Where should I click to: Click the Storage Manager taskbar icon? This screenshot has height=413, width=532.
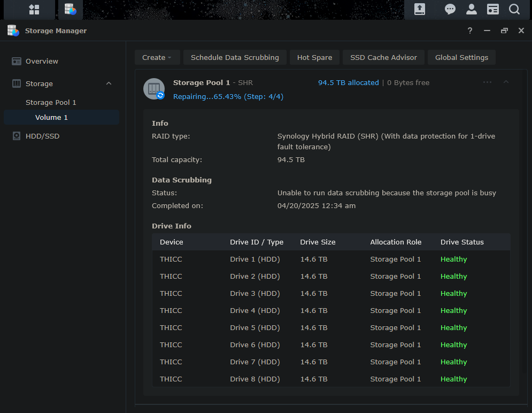pos(70,10)
